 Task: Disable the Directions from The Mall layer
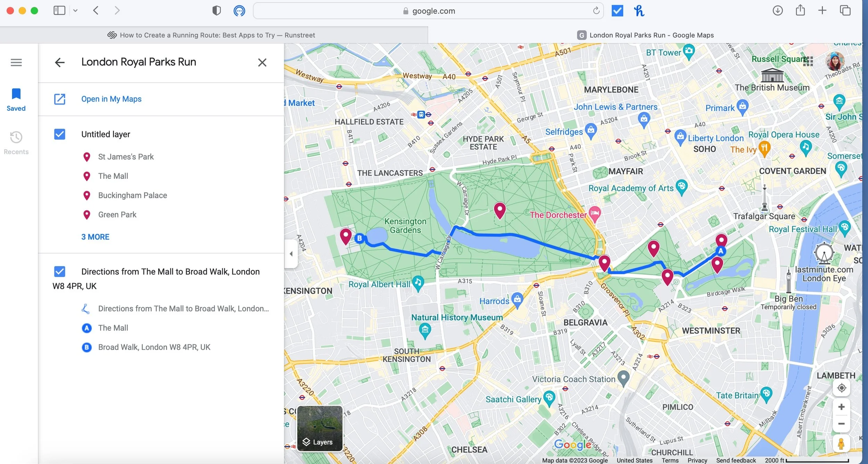(59, 271)
